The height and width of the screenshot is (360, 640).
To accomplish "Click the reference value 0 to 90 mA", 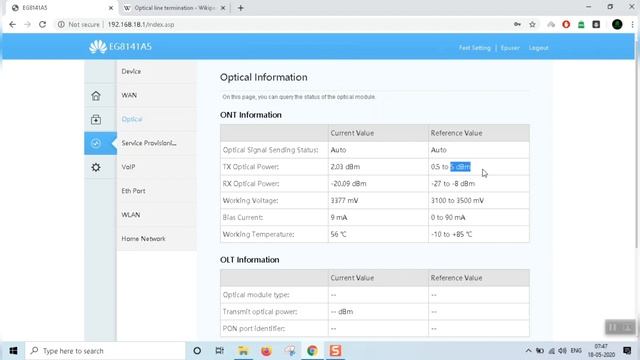I will coord(448,218).
